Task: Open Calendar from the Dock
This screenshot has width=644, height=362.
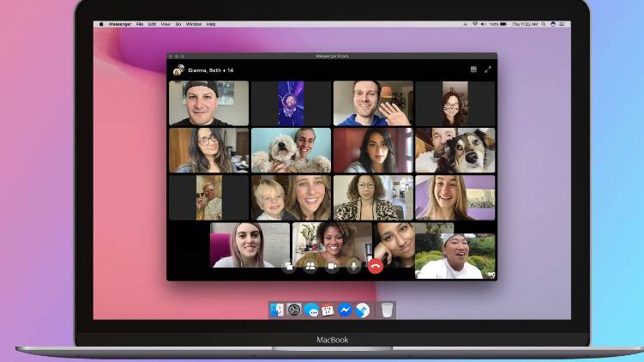Action: pyautogui.click(x=328, y=310)
